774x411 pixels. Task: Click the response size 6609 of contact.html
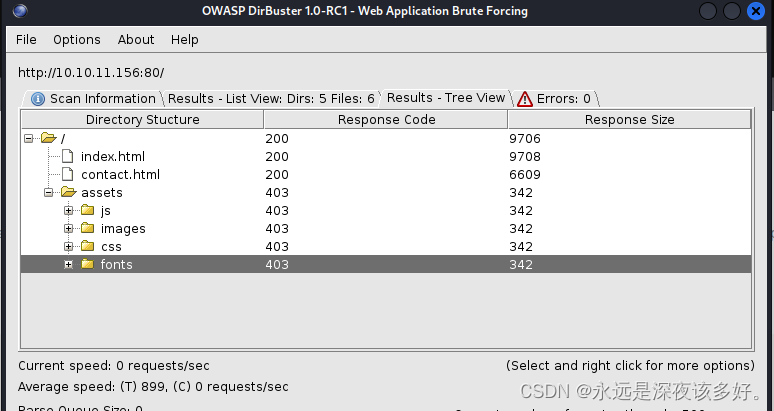(x=525, y=175)
